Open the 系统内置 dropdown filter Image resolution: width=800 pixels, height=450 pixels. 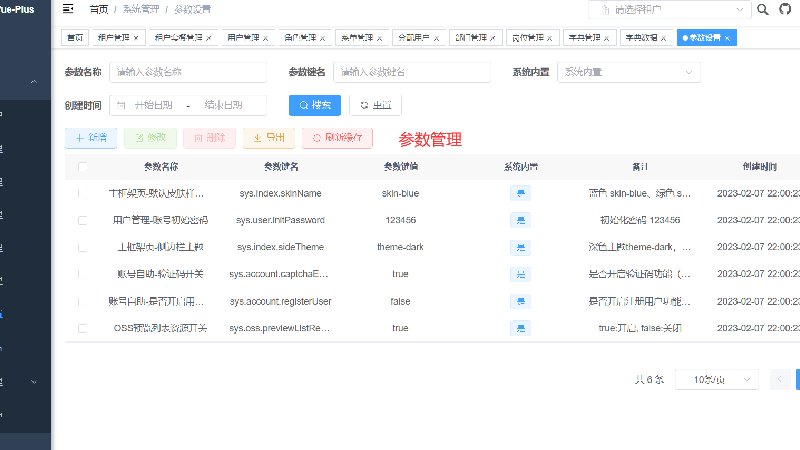(x=629, y=72)
